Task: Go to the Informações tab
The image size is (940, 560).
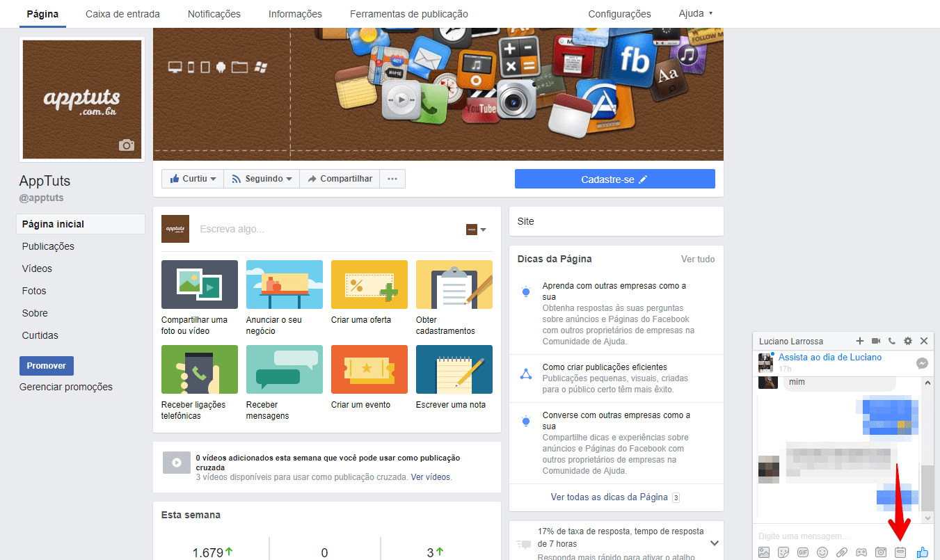Action: [295, 14]
